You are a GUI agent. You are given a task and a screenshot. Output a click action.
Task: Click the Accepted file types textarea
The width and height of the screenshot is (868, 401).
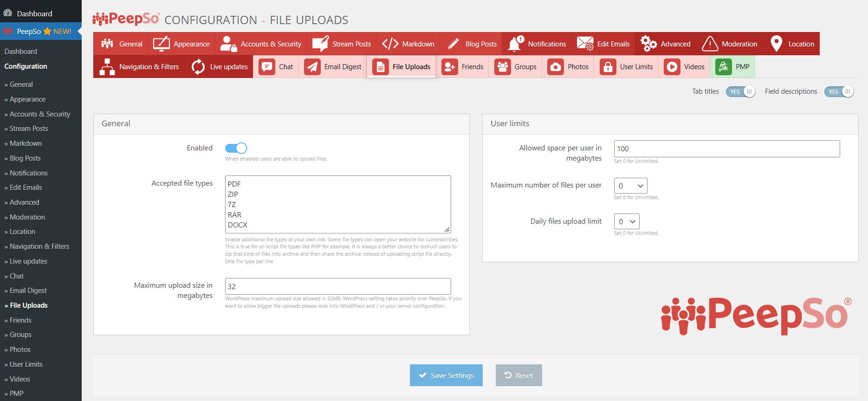click(x=338, y=204)
